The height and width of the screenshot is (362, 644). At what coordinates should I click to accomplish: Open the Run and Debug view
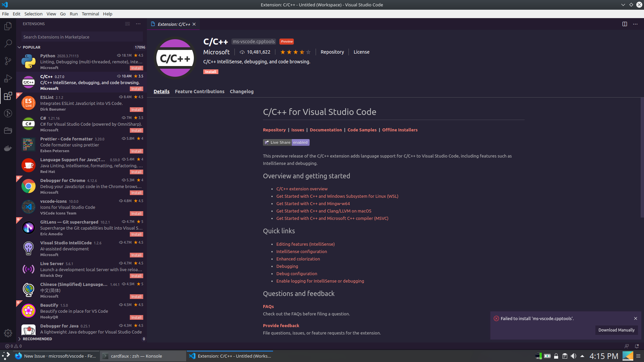point(8,79)
